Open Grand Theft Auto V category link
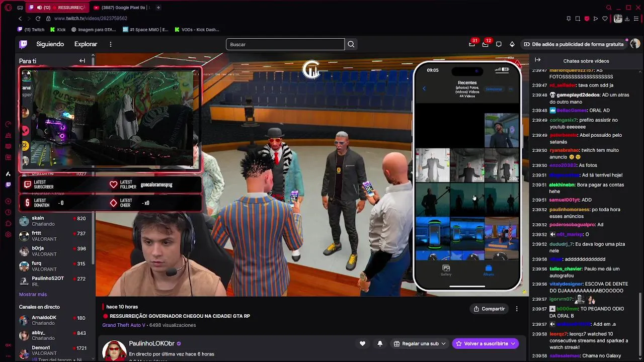The image size is (644, 362). tap(124, 325)
